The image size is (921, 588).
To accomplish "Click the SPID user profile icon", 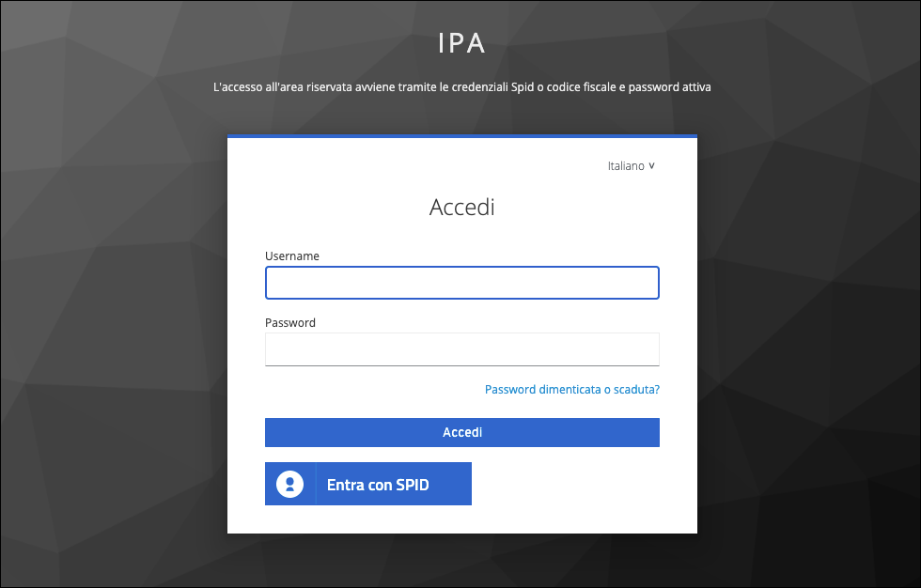I will click(x=289, y=484).
